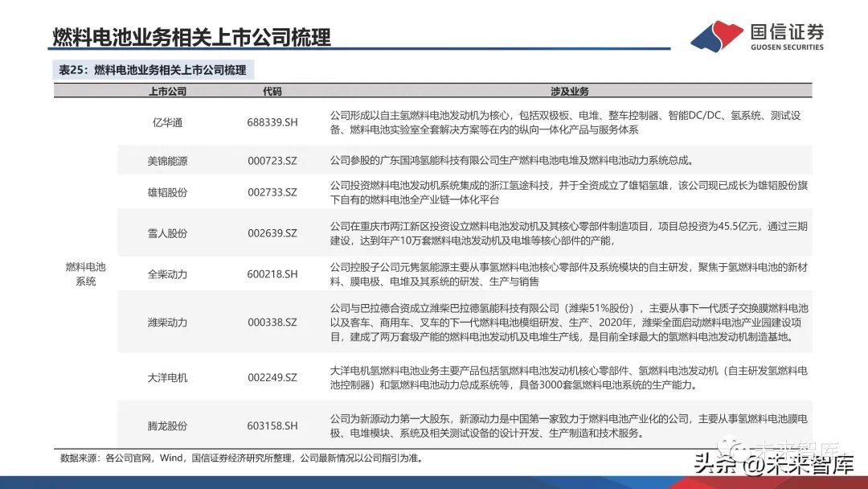Click the table caption 表25

(153, 70)
